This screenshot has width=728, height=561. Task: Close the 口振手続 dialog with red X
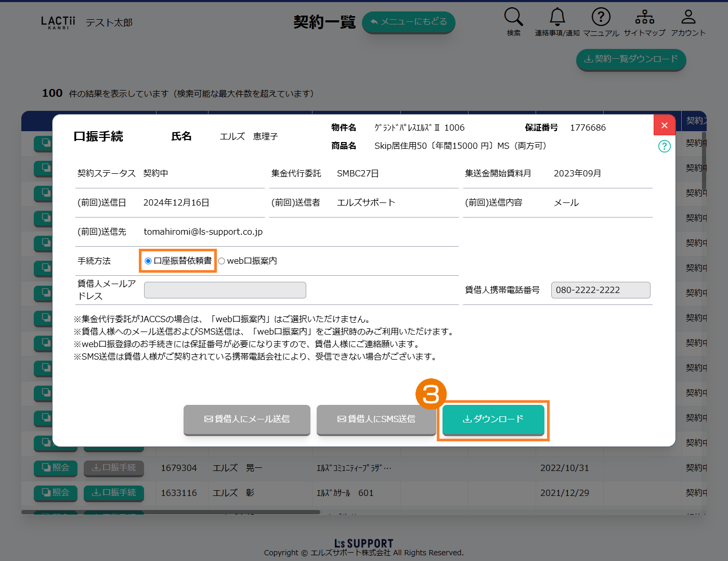coord(664,125)
